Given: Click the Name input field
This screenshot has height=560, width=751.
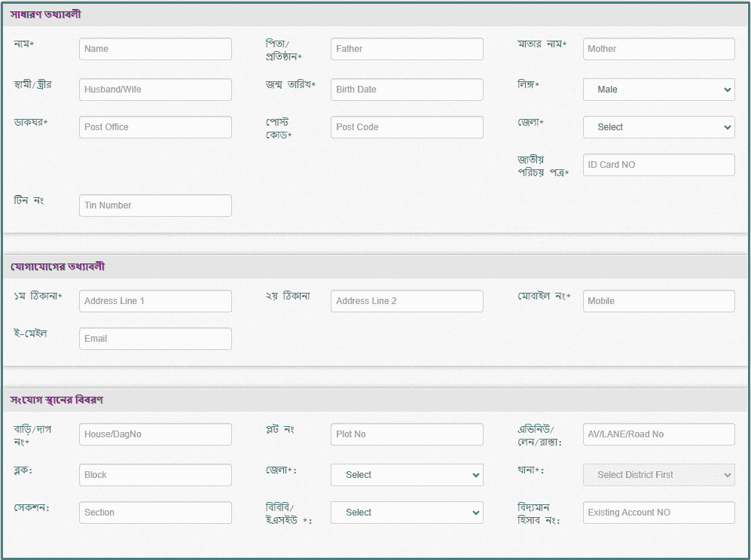Looking at the screenshot, I should point(155,49).
